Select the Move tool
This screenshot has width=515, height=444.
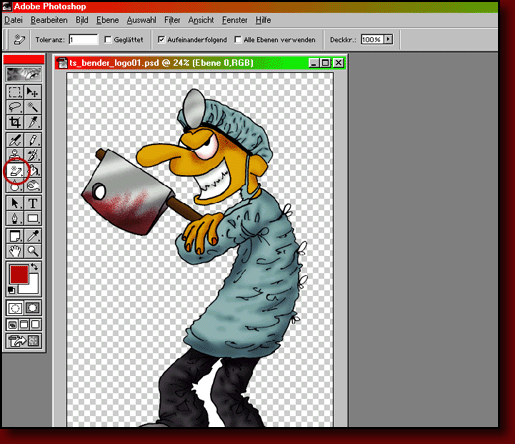tap(33, 92)
